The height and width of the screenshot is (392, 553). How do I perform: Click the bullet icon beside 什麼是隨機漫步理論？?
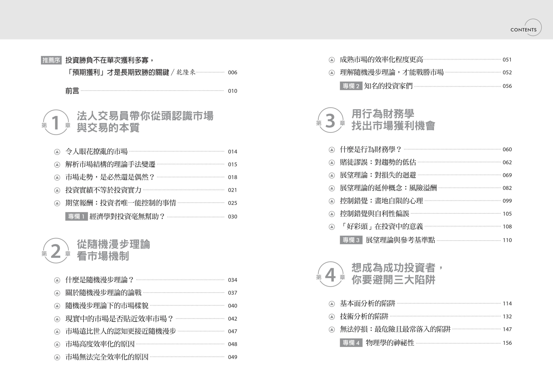57,280
